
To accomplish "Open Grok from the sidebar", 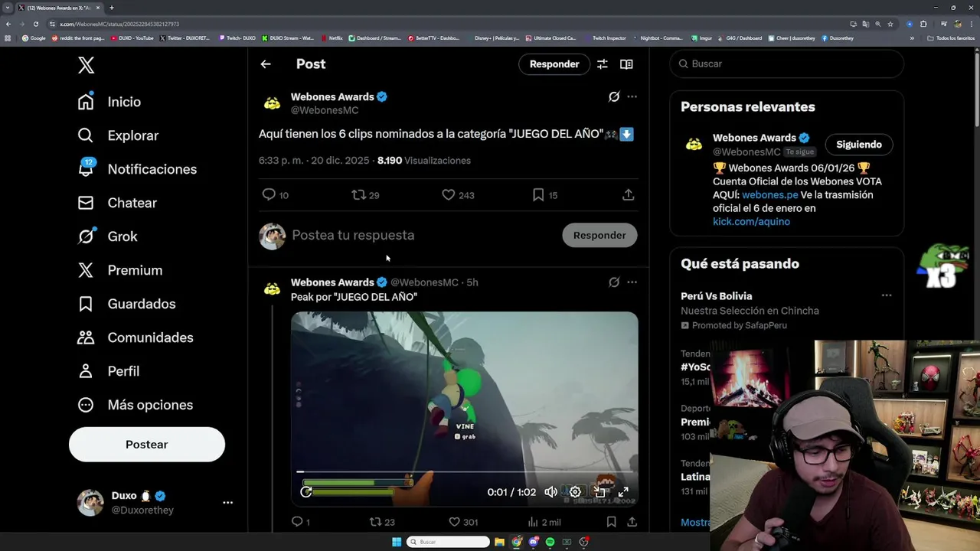I will tap(107, 236).
